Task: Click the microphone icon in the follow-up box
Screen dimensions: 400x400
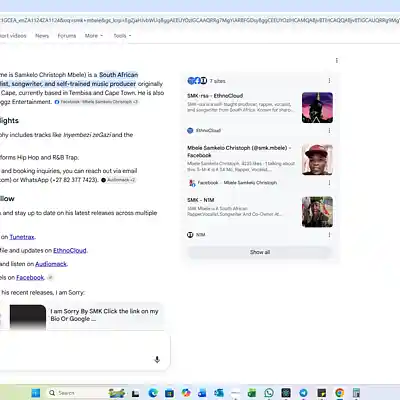Action: 157,359
